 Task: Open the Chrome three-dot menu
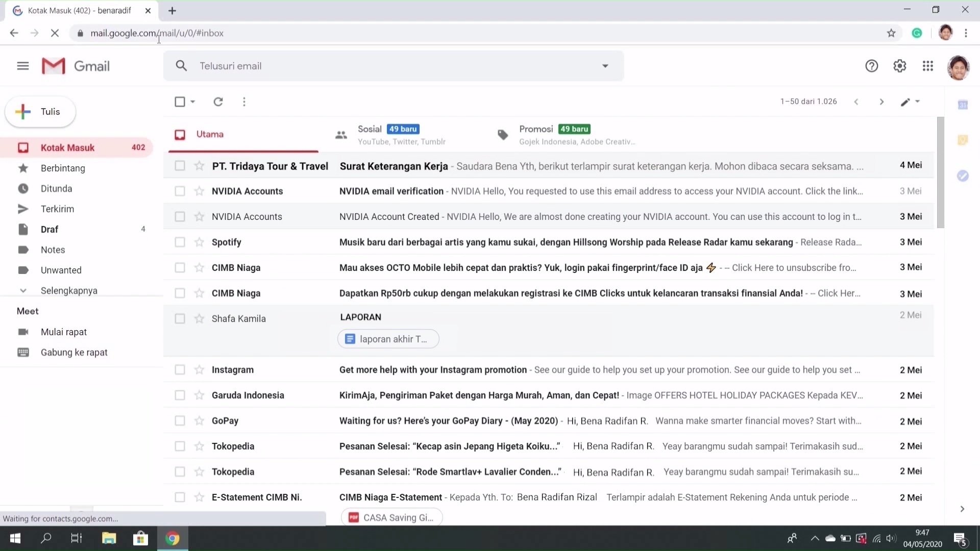(x=966, y=33)
